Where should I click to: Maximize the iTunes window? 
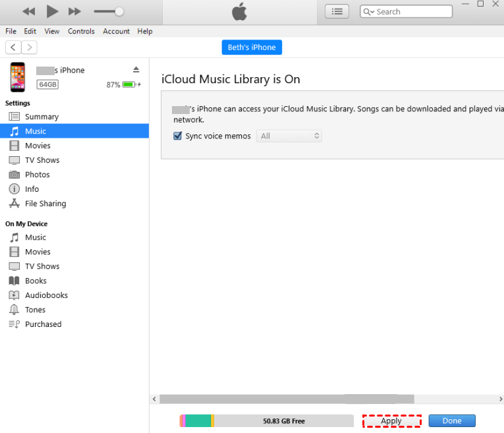[480, 4]
